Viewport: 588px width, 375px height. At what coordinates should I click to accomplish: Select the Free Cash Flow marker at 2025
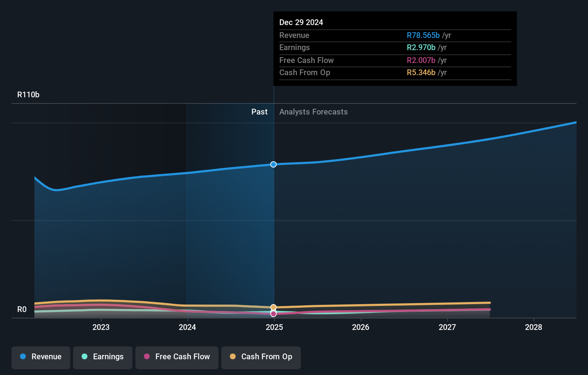click(273, 313)
